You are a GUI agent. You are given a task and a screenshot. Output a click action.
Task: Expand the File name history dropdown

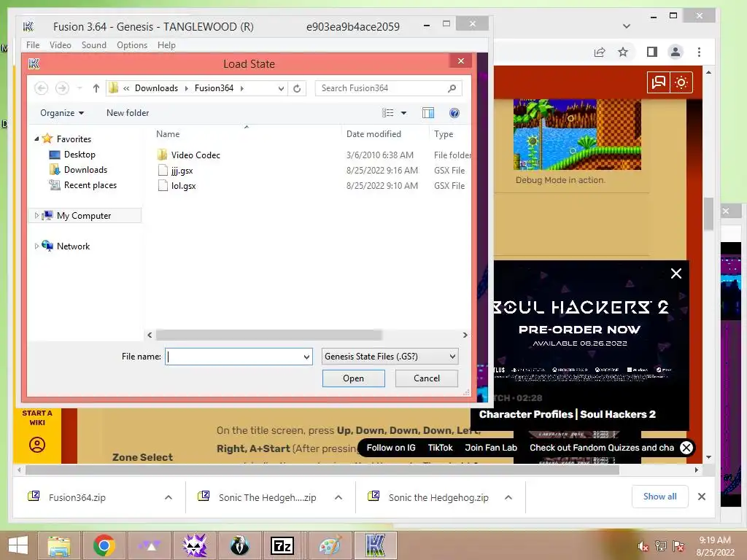306,357
